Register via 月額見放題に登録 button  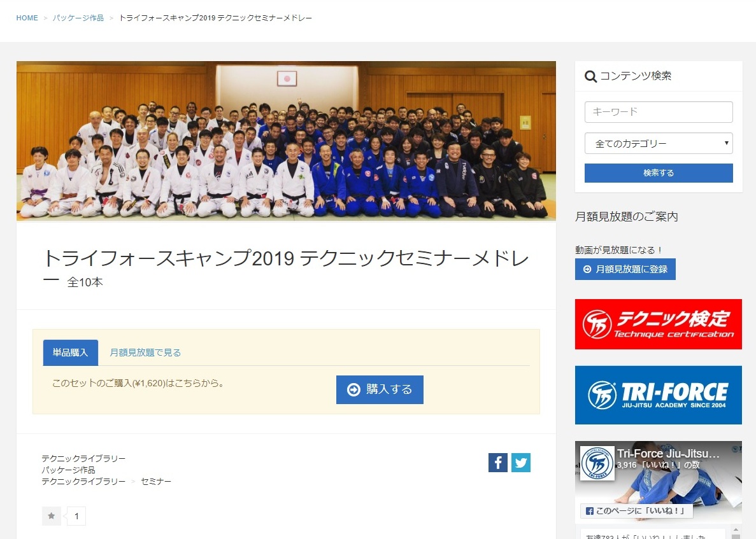pyautogui.click(x=625, y=269)
